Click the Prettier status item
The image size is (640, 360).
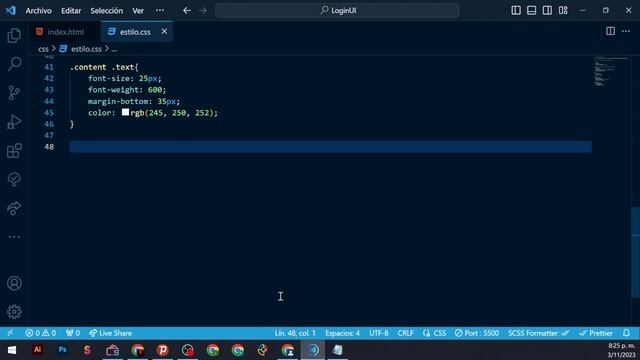pos(596,333)
